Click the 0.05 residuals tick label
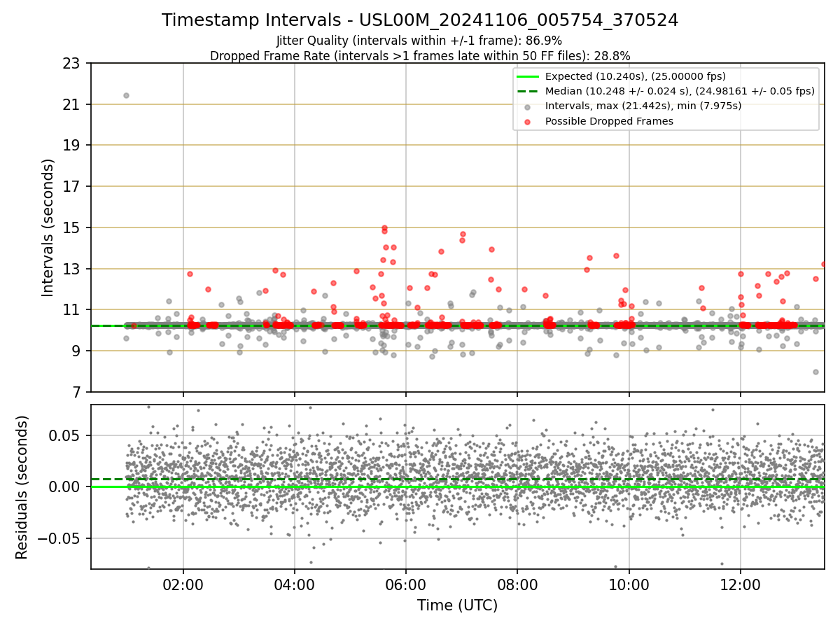This screenshot has width=840, height=630. 66,435
